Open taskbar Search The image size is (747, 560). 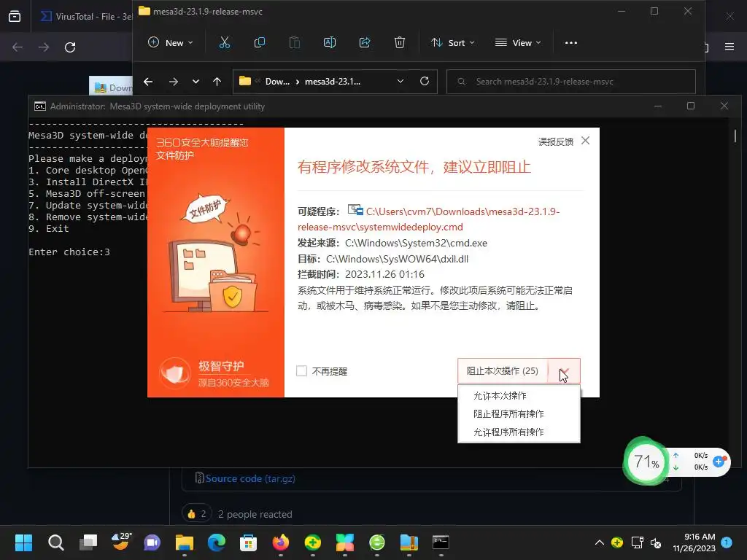(x=55, y=542)
